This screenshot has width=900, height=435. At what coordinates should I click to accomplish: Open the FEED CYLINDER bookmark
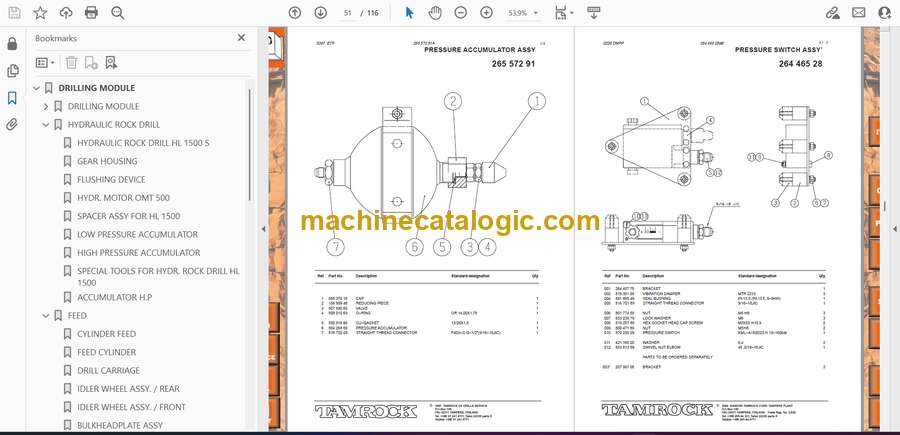tap(106, 352)
